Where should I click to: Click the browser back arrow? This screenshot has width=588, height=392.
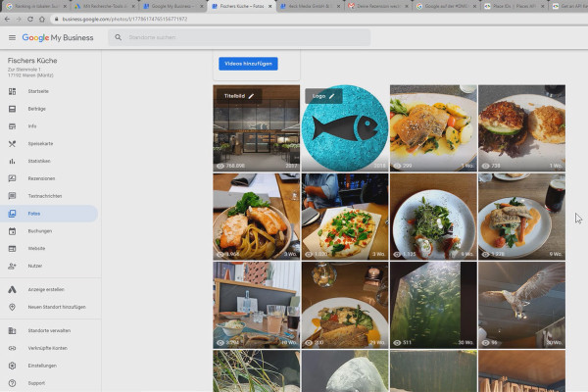(x=7, y=19)
